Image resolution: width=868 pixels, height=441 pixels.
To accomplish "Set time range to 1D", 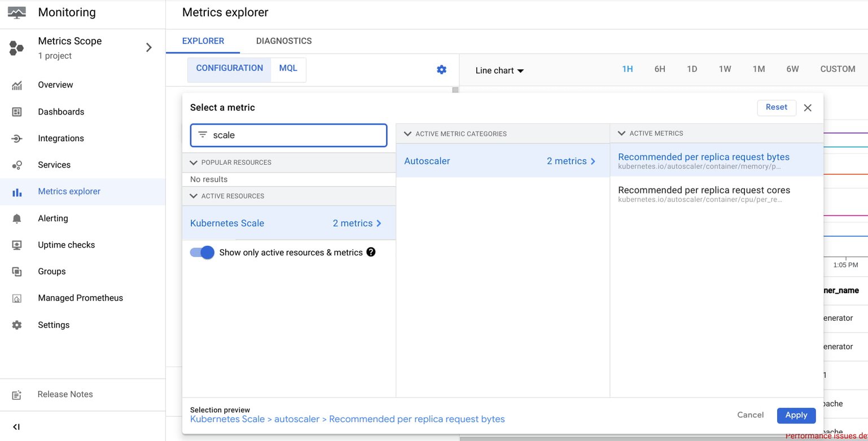I will [x=692, y=69].
